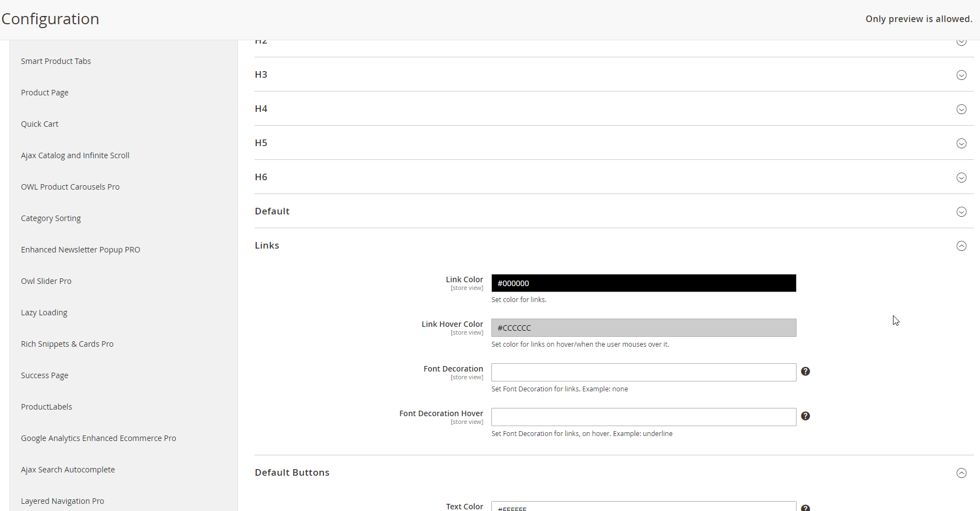
Task: Click the Font Decoration Hover help icon
Action: point(805,416)
